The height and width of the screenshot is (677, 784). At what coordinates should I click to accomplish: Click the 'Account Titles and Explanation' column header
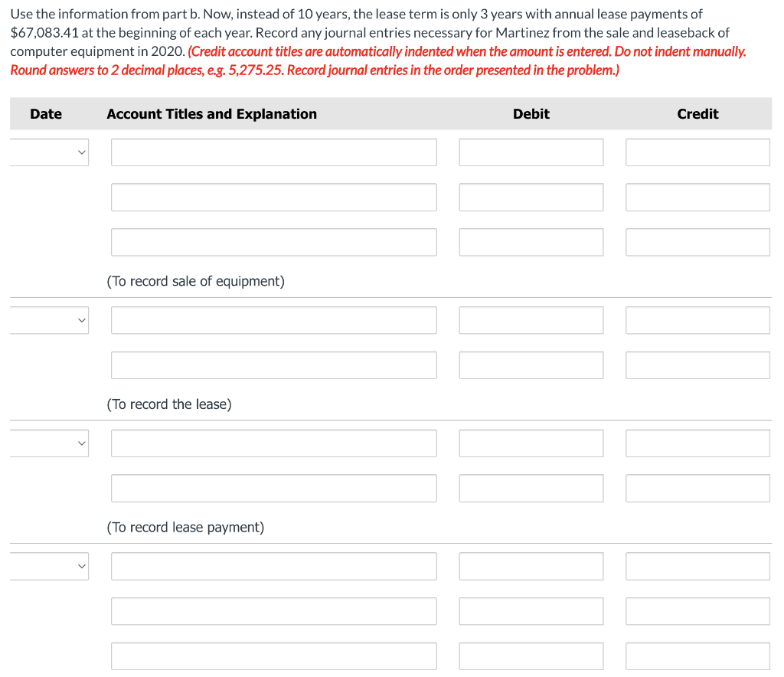(211, 115)
